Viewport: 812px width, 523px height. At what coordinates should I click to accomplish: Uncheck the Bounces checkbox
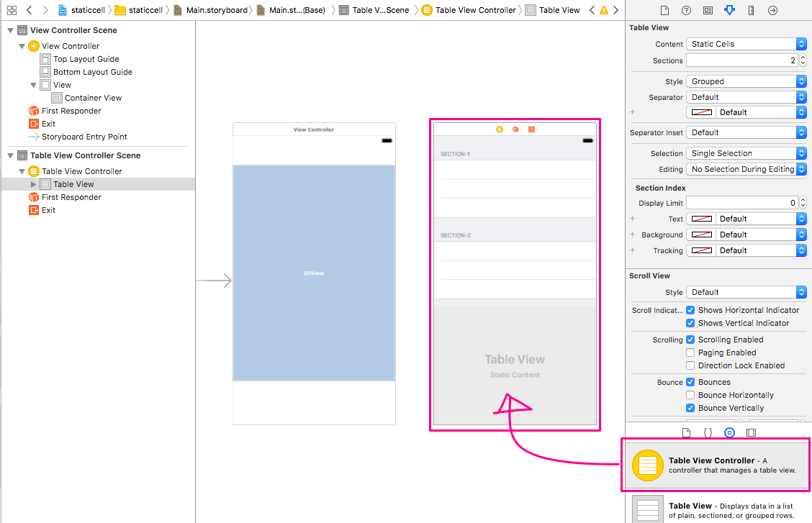pyautogui.click(x=690, y=382)
